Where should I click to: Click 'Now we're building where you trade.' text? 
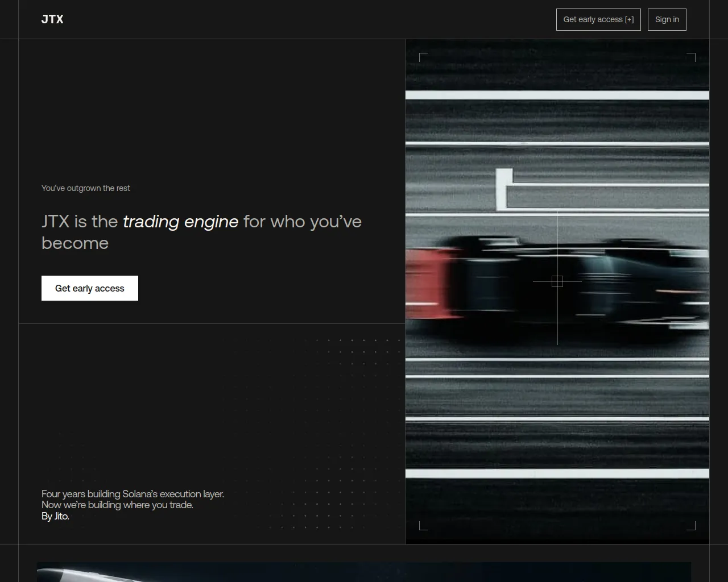coord(117,505)
